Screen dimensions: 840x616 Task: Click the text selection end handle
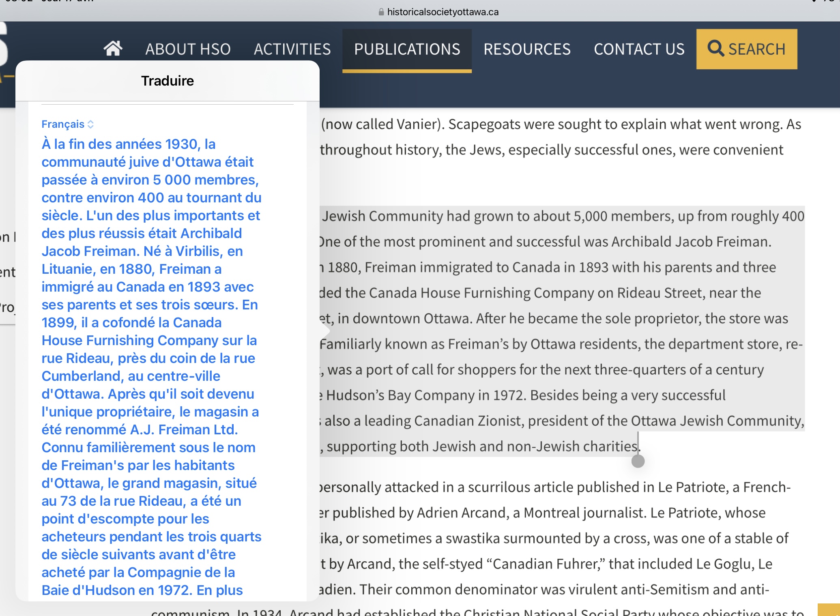point(638,461)
